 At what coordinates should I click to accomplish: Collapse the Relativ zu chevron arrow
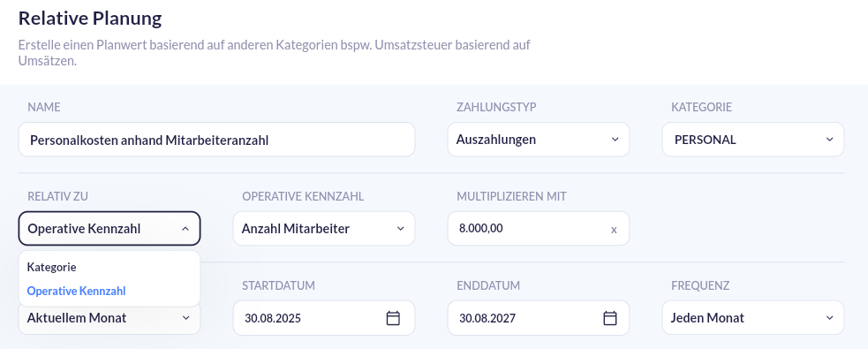[x=185, y=228]
